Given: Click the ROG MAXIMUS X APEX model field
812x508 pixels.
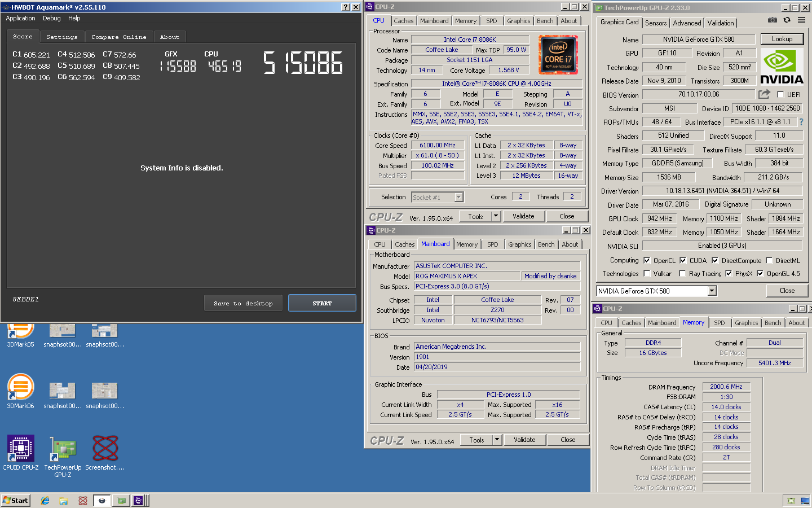Looking at the screenshot, I should click(467, 276).
